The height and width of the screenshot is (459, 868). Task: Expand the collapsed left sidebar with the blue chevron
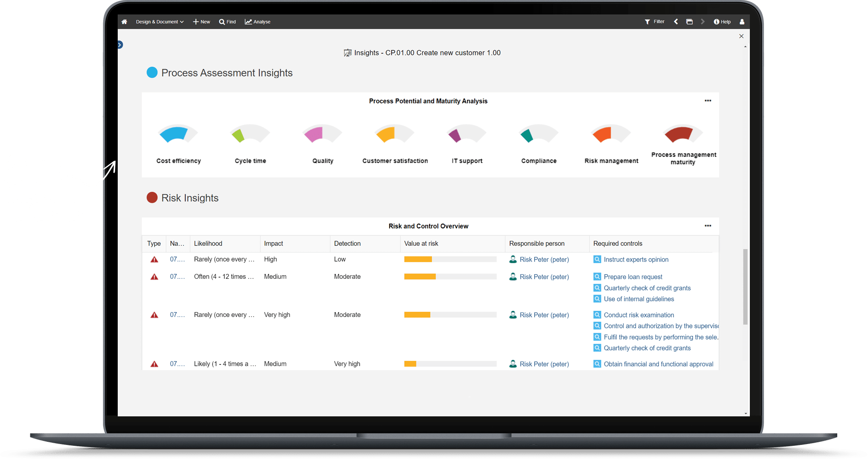120,44
